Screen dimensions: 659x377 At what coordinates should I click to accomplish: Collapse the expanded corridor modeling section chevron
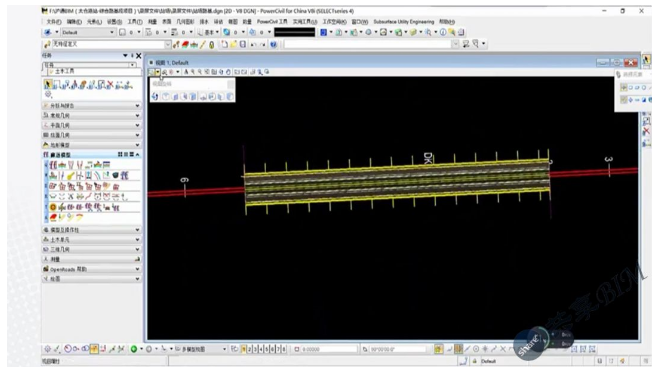(137, 155)
